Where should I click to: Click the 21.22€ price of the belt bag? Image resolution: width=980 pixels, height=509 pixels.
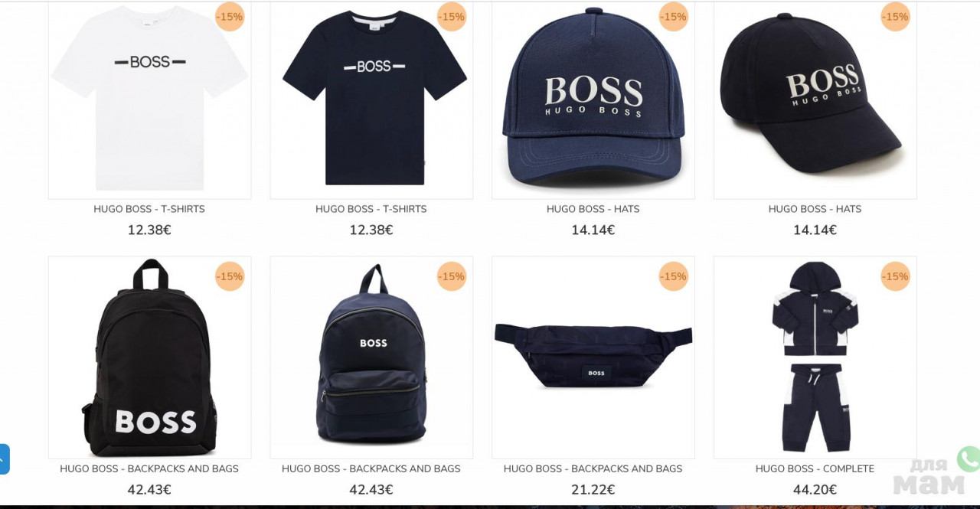tap(593, 490)
